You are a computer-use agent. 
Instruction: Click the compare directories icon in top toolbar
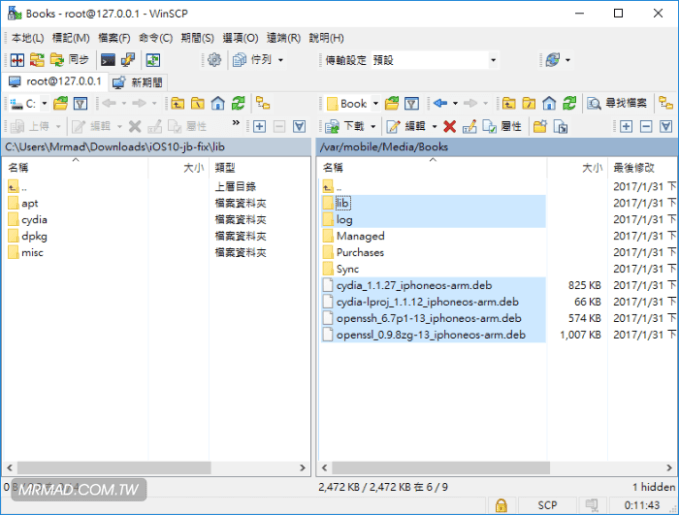pos(17,60)
